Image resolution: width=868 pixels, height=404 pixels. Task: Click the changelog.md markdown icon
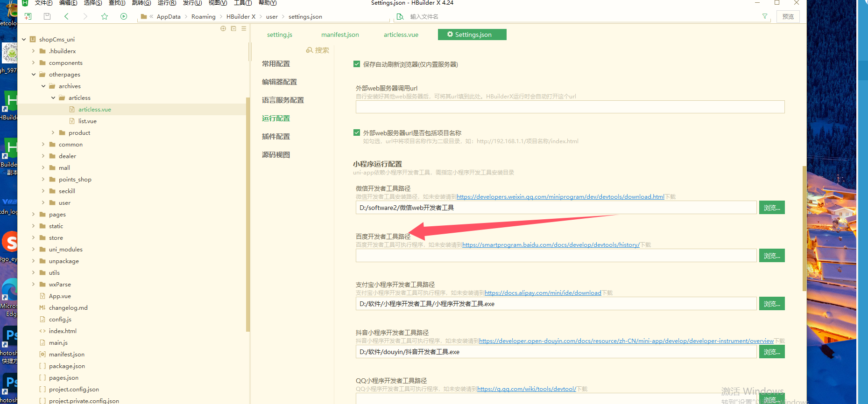tap(42, 307)
